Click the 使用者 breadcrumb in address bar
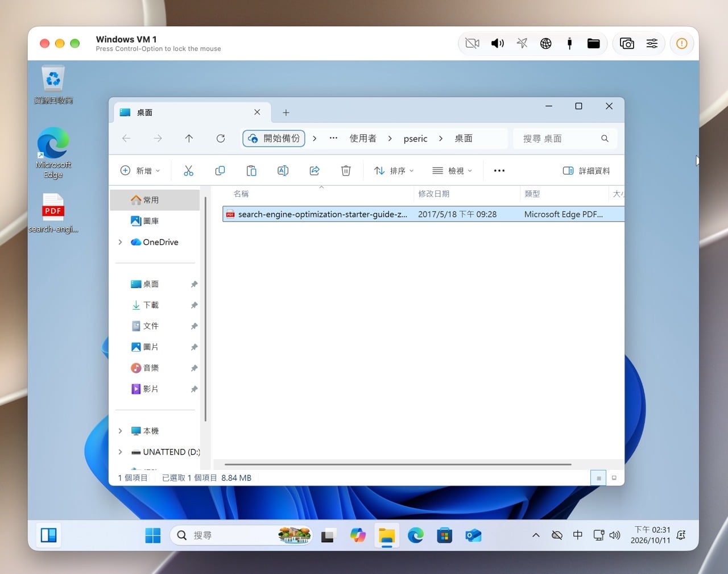Viewport: 728px width, 574px height. [363, 138]
